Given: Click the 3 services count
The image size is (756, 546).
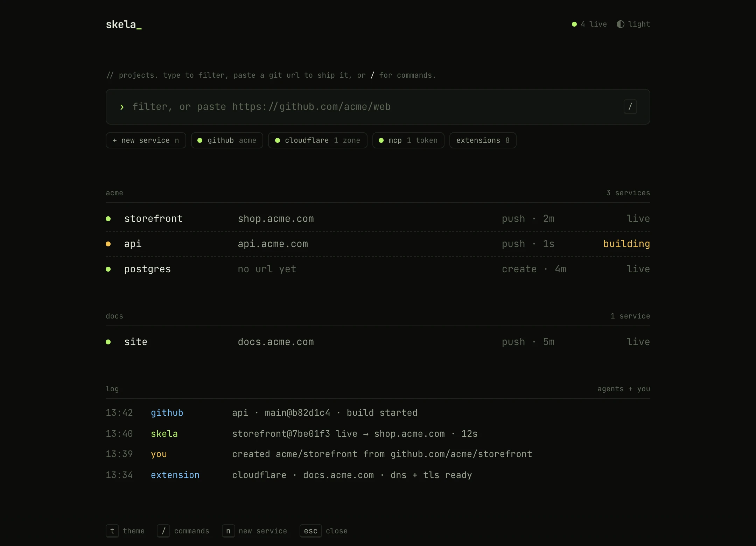Looking at the screenshot, I should (628, 193).
